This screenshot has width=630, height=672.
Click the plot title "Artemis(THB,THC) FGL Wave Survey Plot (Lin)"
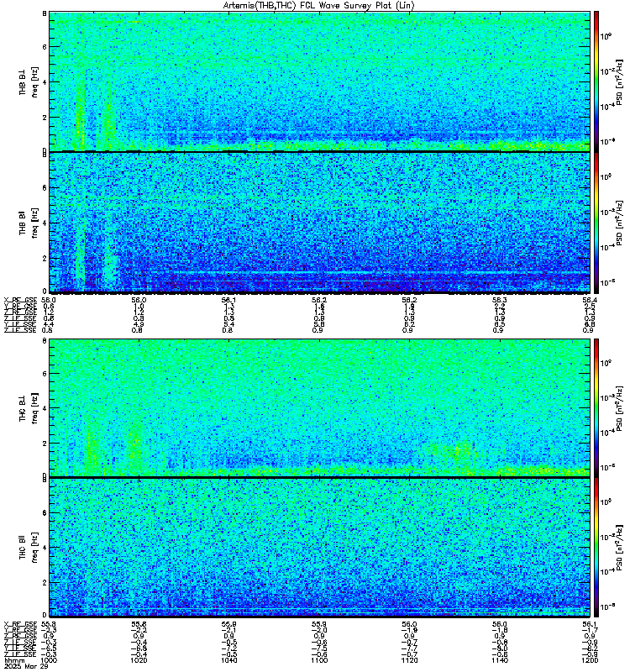318,6
